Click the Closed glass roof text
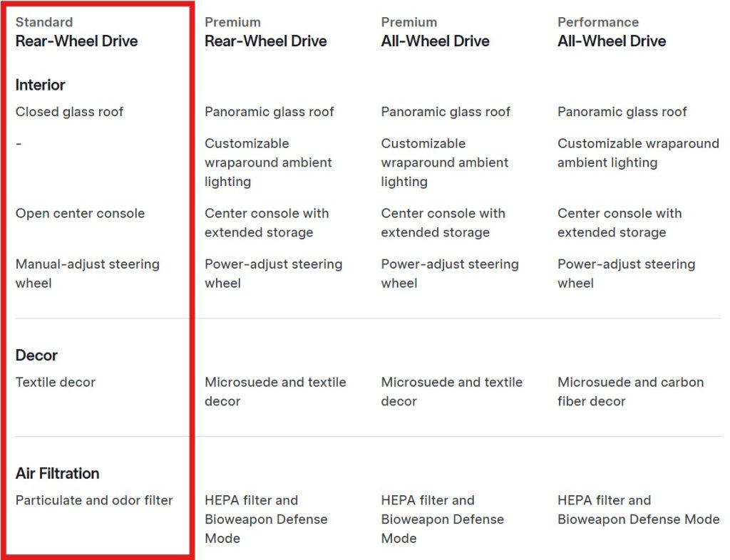Viewport: 730px width, 560px height. click(69, 112)
